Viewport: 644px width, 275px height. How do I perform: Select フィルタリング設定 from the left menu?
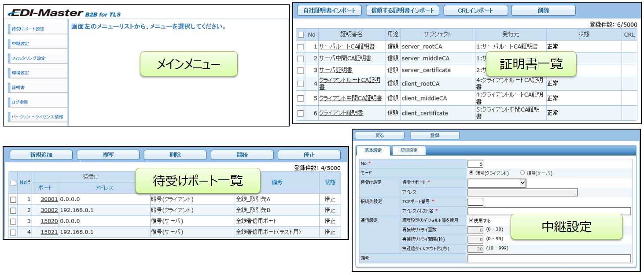pyautogui.click(x=29, y=58)
